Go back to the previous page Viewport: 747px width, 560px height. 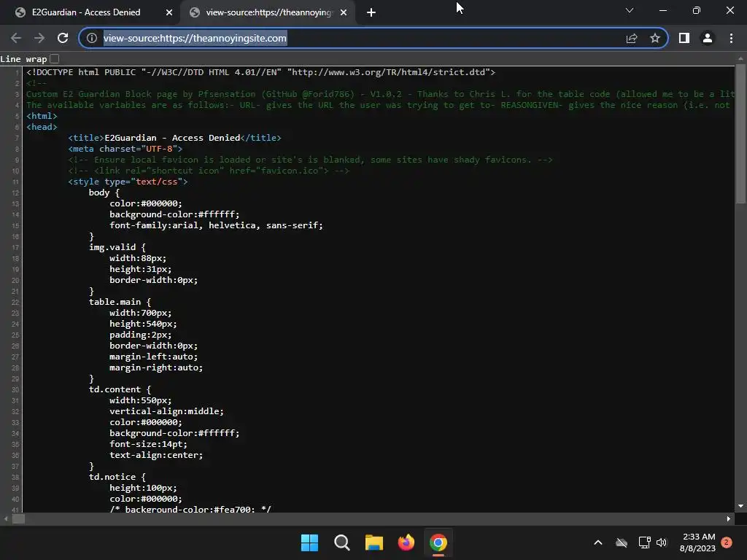click(x=16, y=38)
